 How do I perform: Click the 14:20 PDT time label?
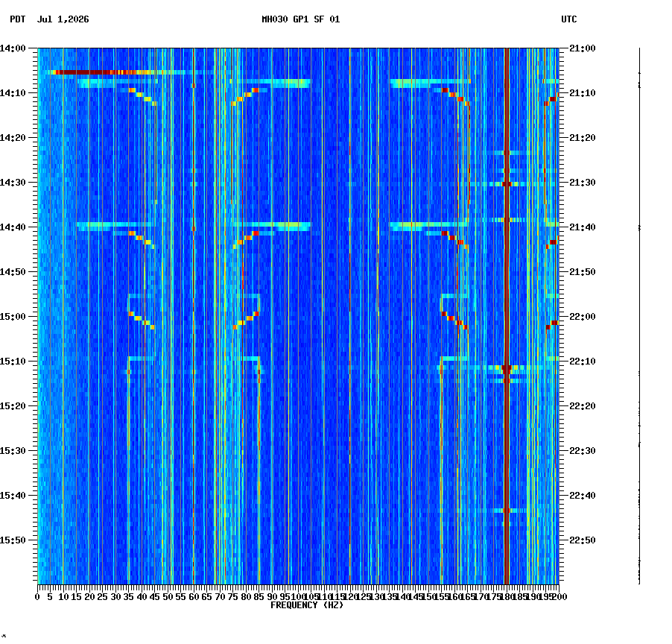[13, 138]
